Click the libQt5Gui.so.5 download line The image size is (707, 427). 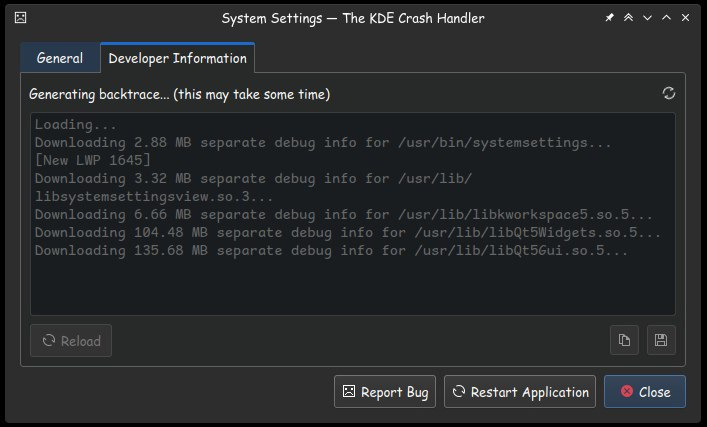[331, 250]
